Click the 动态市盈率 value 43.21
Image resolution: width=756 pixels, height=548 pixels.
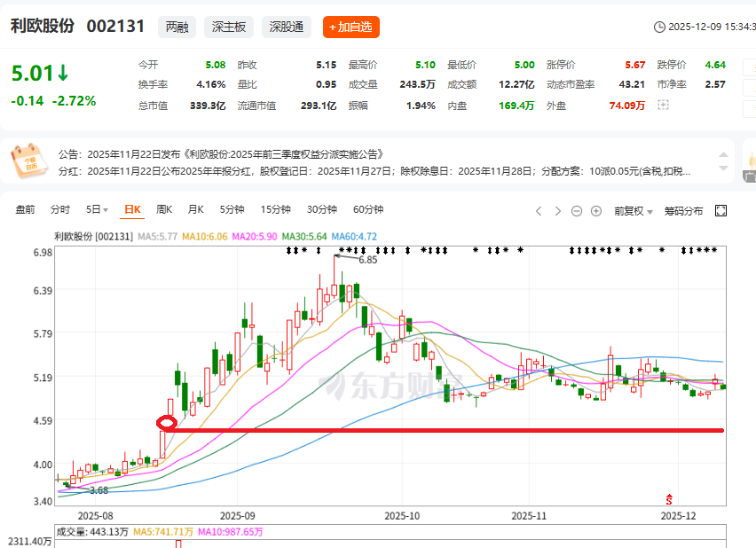pyautogui.click(x=632, y=84)
